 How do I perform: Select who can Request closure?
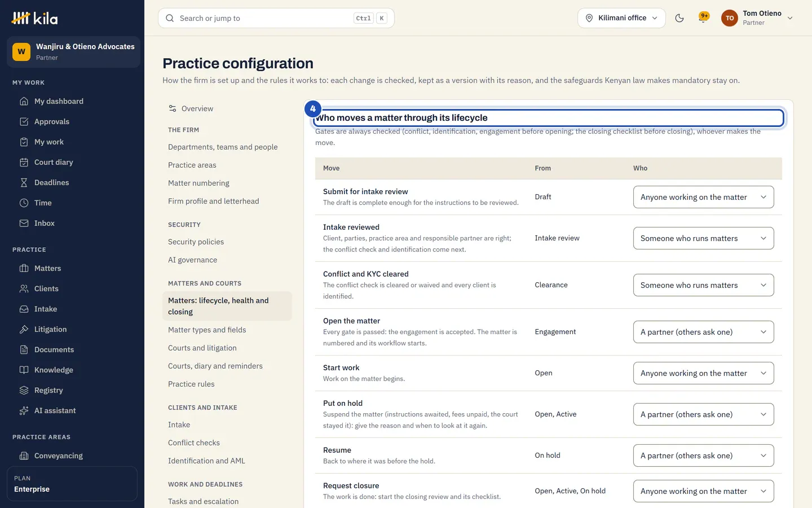pos(703,491)
